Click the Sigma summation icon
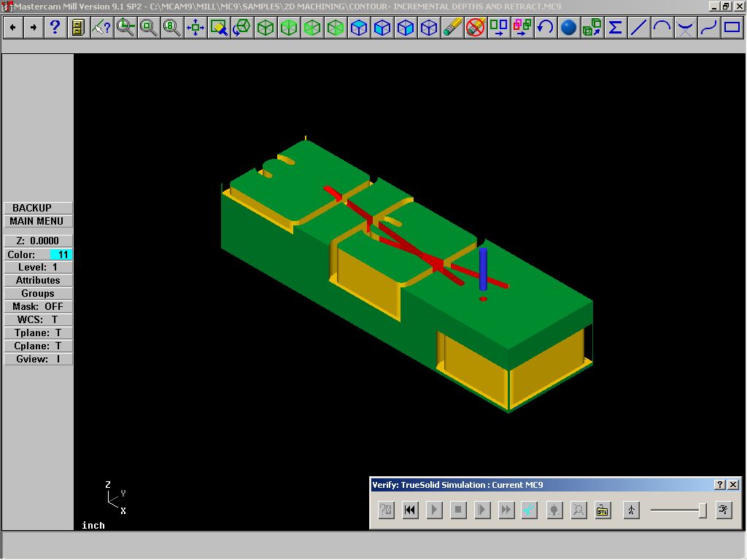This screenshot has width=747, height=560. click(616, 28)
